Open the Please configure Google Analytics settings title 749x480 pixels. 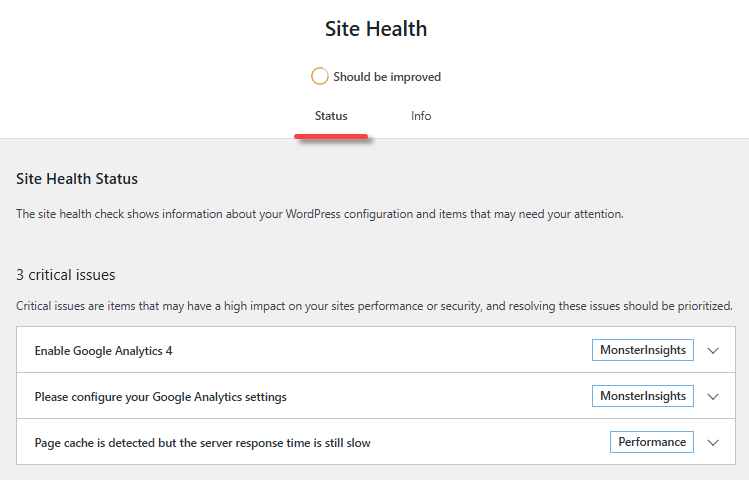(160, 397)
